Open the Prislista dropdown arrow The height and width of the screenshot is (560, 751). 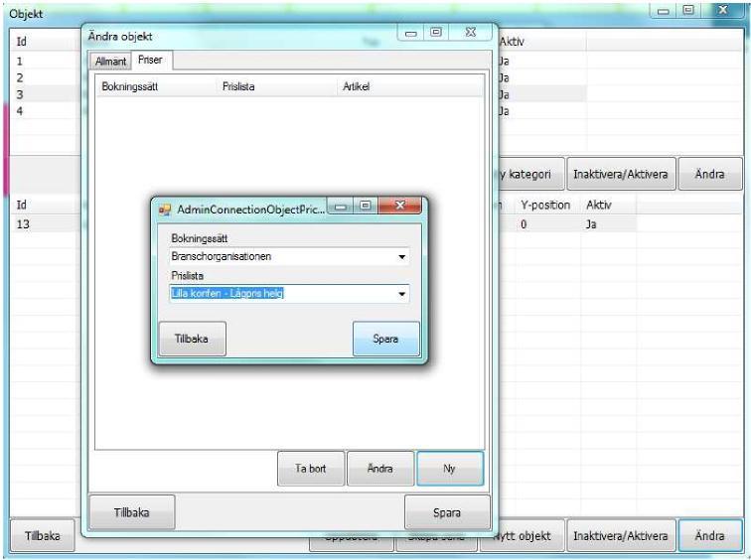[x=402, y=293]
